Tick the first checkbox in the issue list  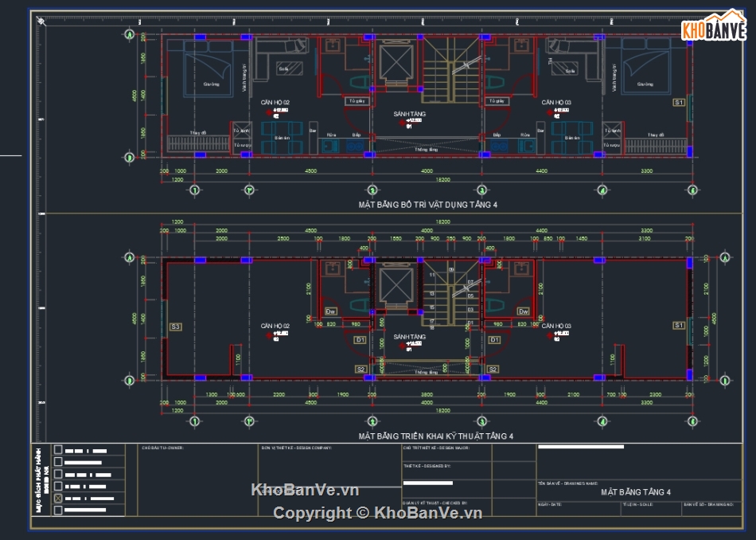tap(57, 450)
